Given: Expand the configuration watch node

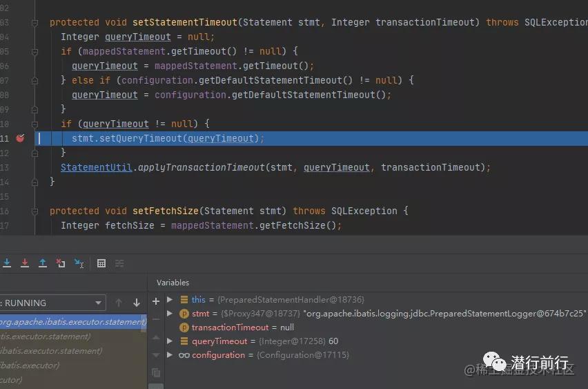Looking at the screenshot, I should point(170,355).
